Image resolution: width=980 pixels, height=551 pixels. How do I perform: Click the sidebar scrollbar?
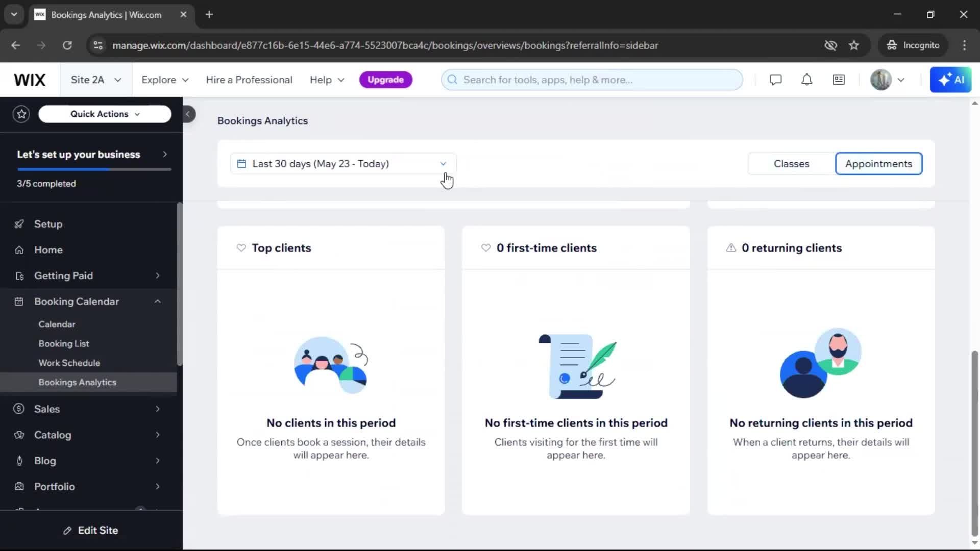pos(179,285)
